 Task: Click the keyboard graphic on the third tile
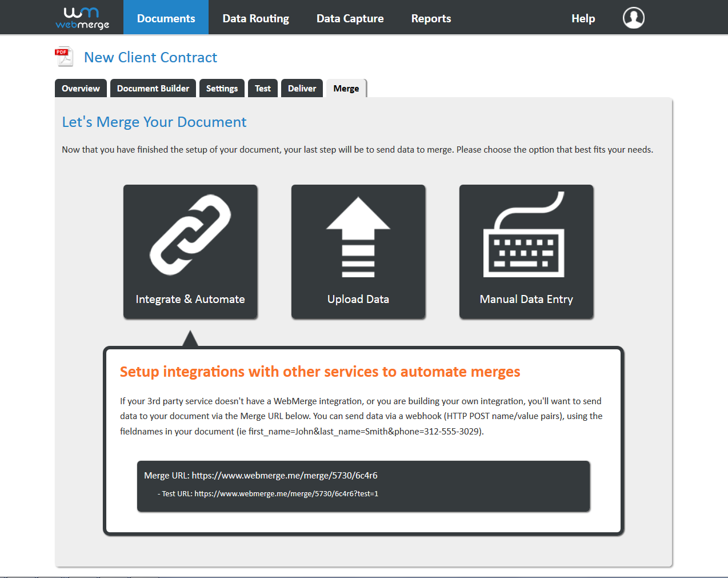526,234
